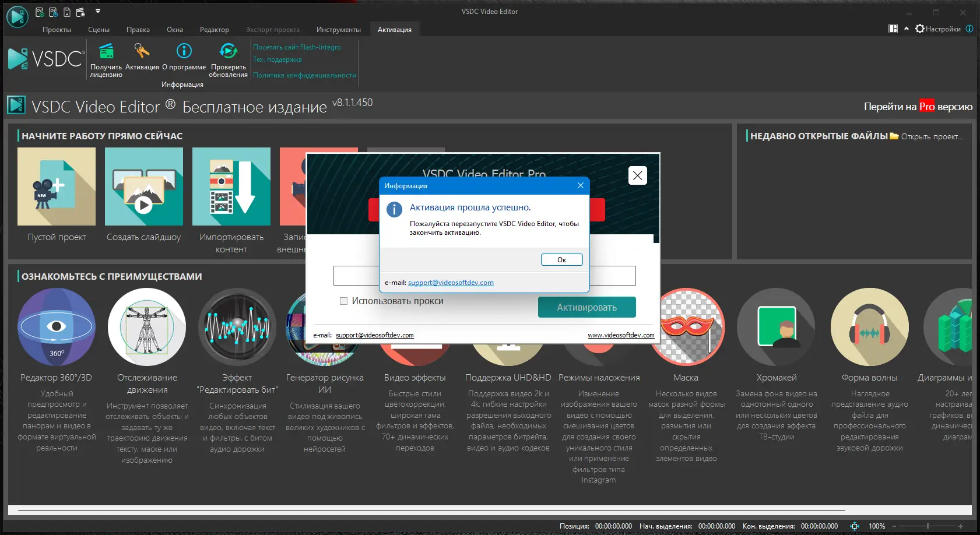Viewport: 980px width, 535px height.
Task: Click the zoom slider handle in status bar
Action: click(928, 526)
